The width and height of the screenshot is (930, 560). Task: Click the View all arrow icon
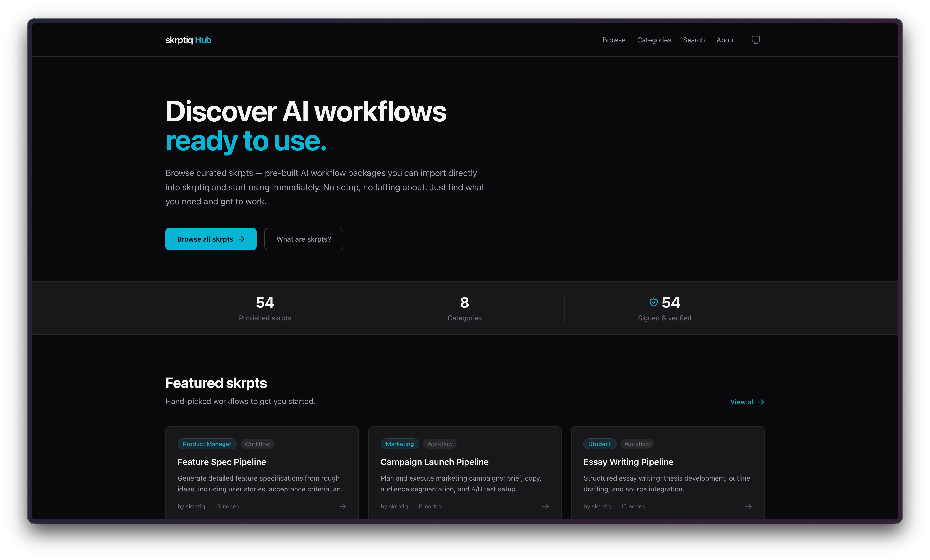(x=761, y=402)
